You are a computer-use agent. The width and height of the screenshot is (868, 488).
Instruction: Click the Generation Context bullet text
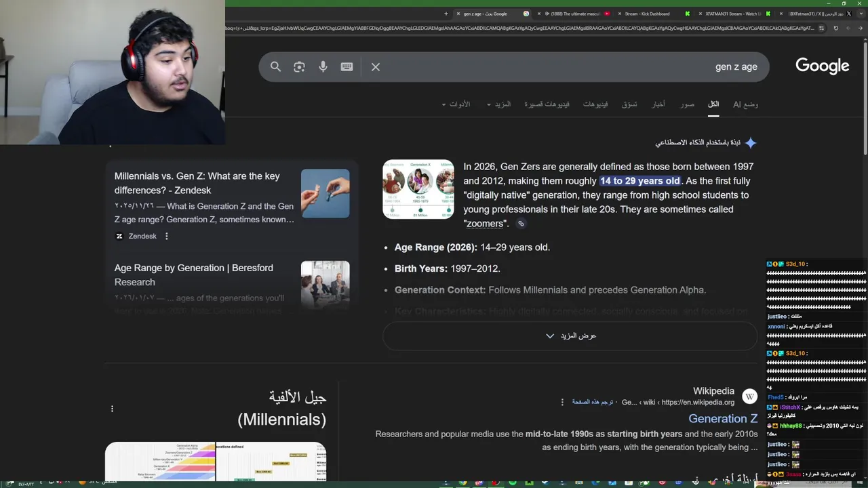tap(550, 289)
